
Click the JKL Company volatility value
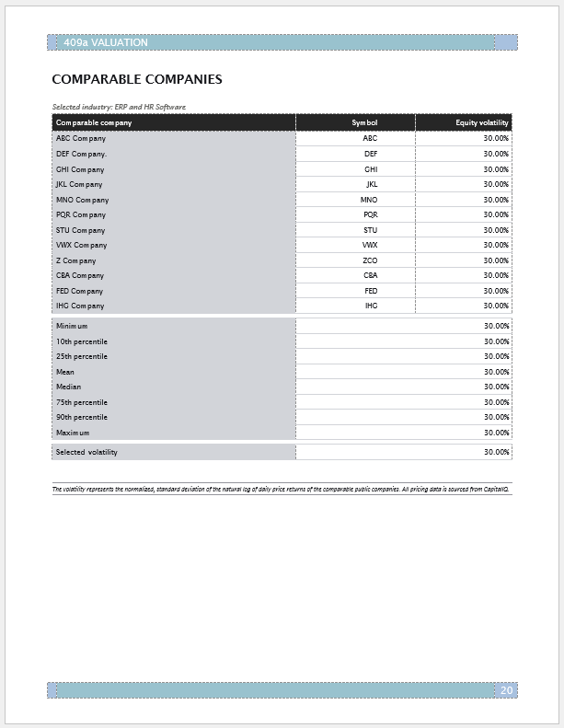496,184
